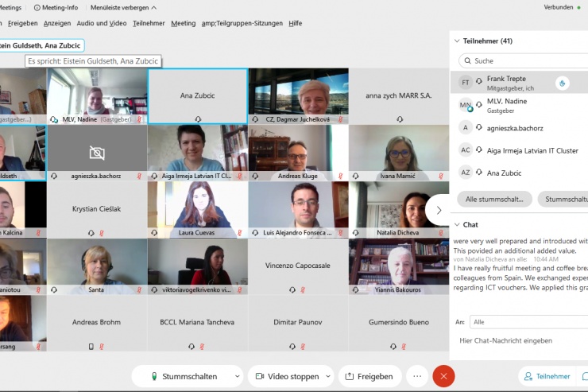Click the MLV, Nadine video tile
The width and height of the screenshot is (588, 392).
97,96
